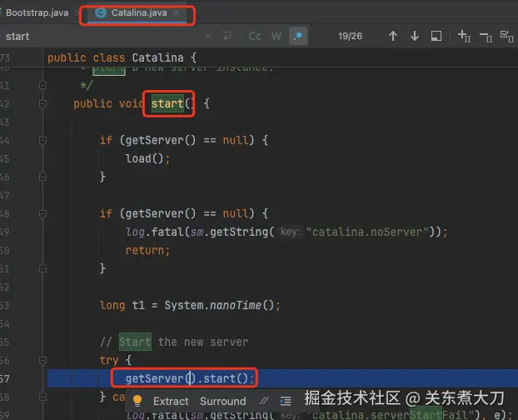Open the light bulb intention actions

(x=137, y=401)
